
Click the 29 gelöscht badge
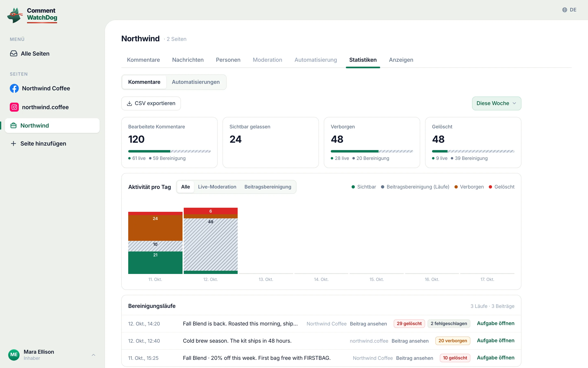pyautogui.click(x=409, y=324)
